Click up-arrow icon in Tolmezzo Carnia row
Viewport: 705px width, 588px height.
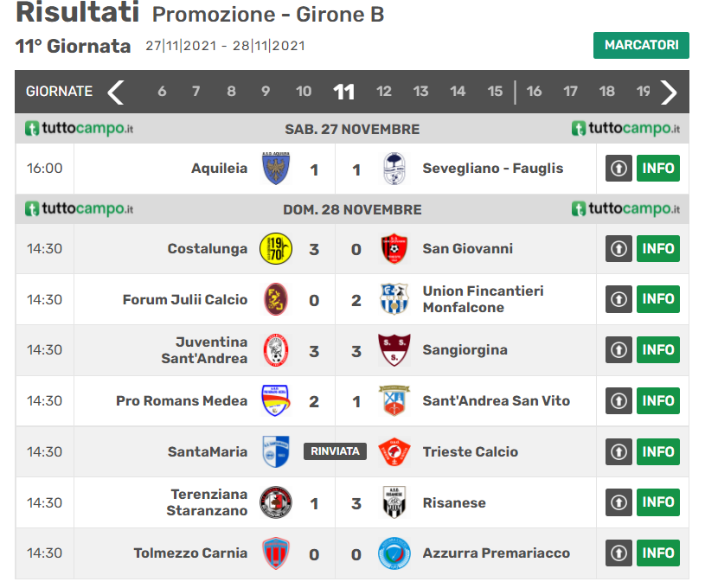[618, 553]
